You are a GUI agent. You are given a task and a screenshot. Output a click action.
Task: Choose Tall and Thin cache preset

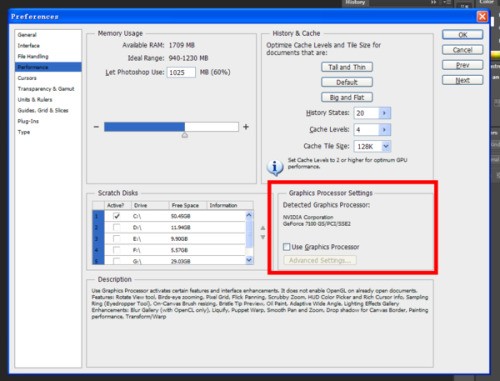point(347,67)
